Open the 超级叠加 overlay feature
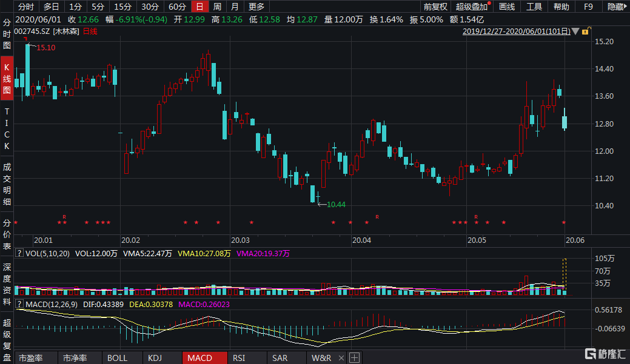Screen dimensions: 630x364 (x=472, y=7)
